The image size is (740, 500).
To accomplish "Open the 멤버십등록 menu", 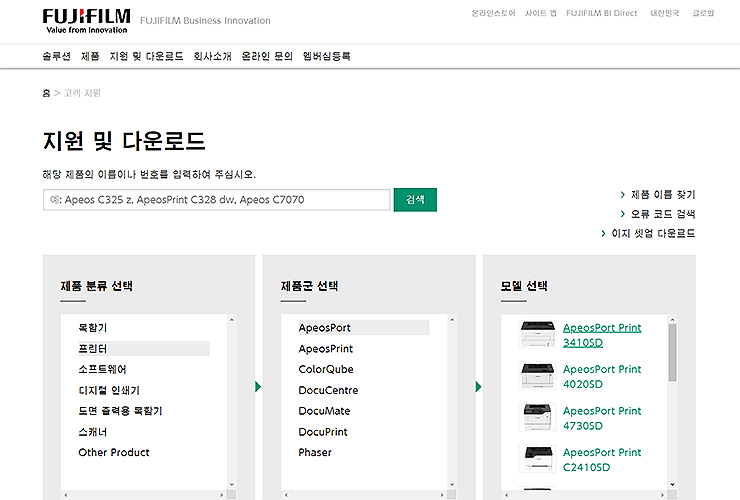I will tap(327, 56).
